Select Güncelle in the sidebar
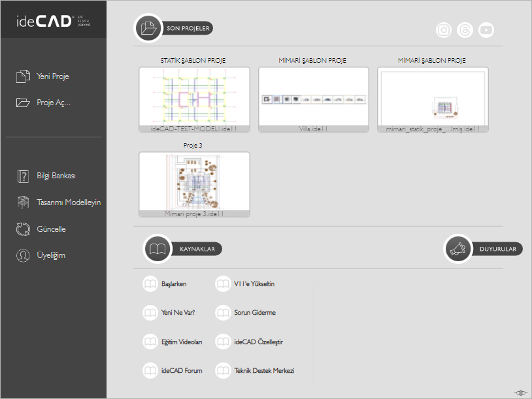This screenshot has width=532, height=399. [x=51, y=229]
